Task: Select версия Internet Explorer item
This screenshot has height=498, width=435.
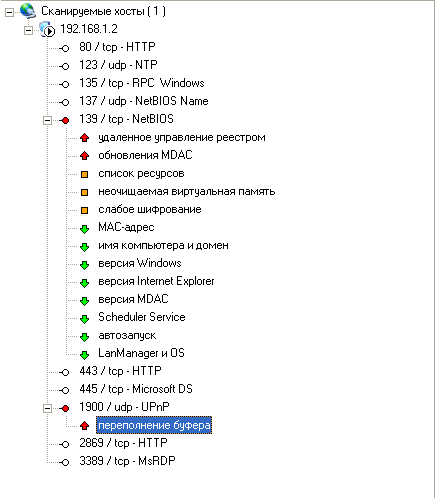Action: tap(156, 281)
